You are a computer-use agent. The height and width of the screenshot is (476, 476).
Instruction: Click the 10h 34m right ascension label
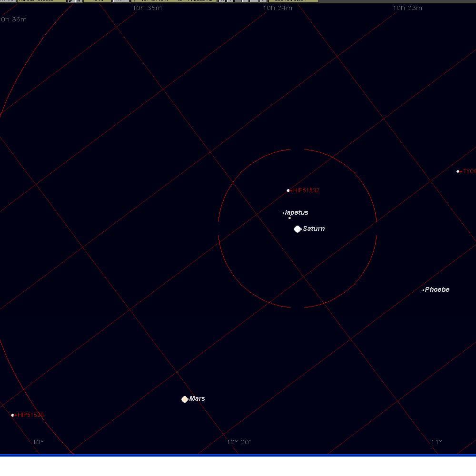click(278, 8)
